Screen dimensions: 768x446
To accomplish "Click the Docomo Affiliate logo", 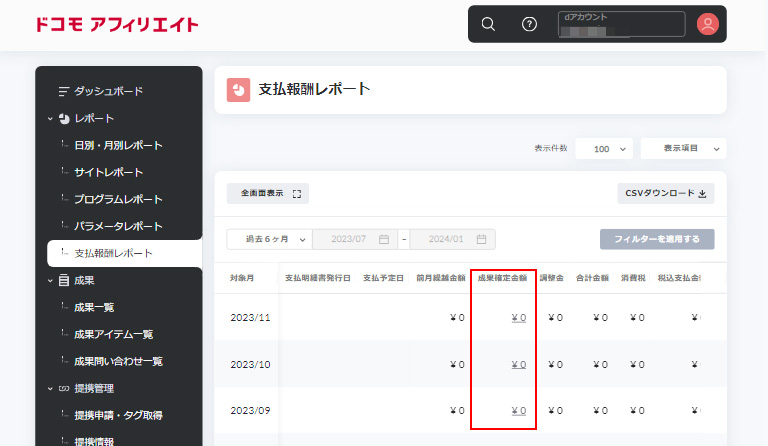I will [117, 25].
